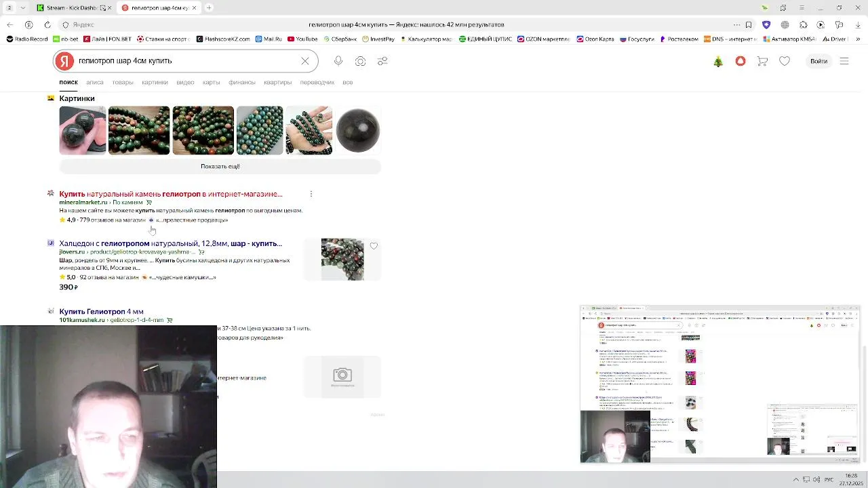
Task: Start voice search with microphone icon
Action: click(338, 61)
